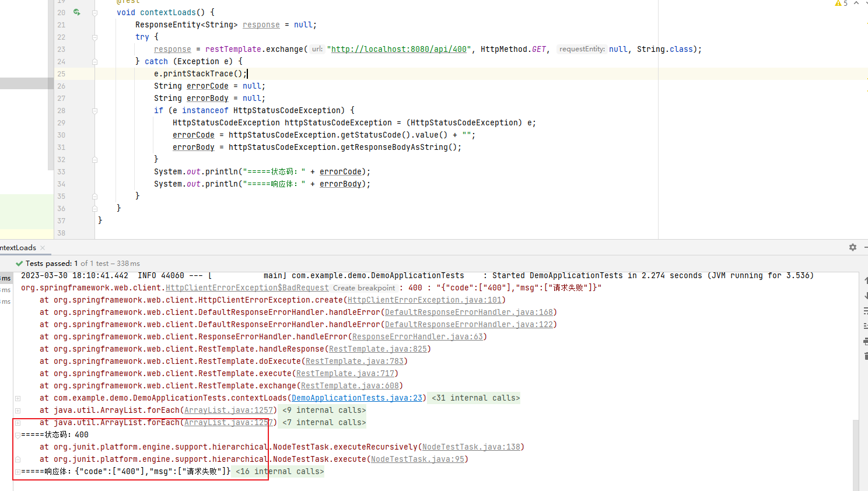868x491 pixels.
Task: Click plus gutter icon beside DemoApplicationTests.contextLoads stack line
Action: coord(17,398)
